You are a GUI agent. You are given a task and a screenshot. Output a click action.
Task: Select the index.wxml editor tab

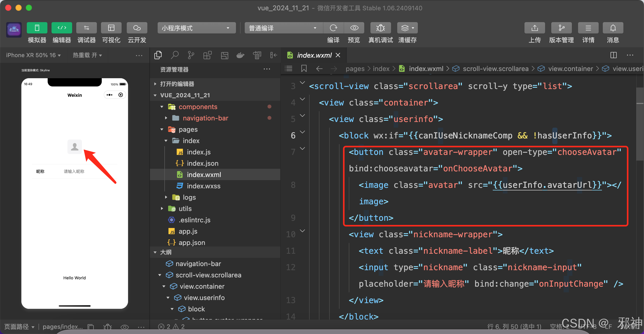click(x=314, y=55)
